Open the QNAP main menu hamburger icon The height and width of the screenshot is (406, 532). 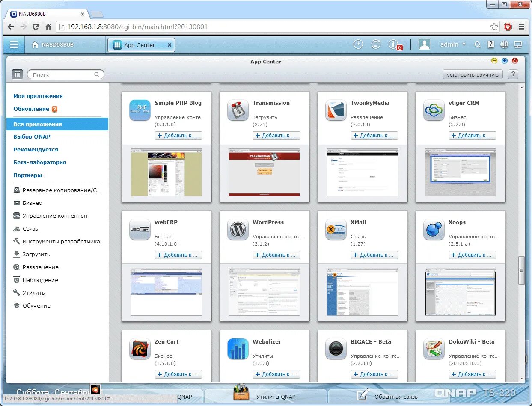pos(14,44)
